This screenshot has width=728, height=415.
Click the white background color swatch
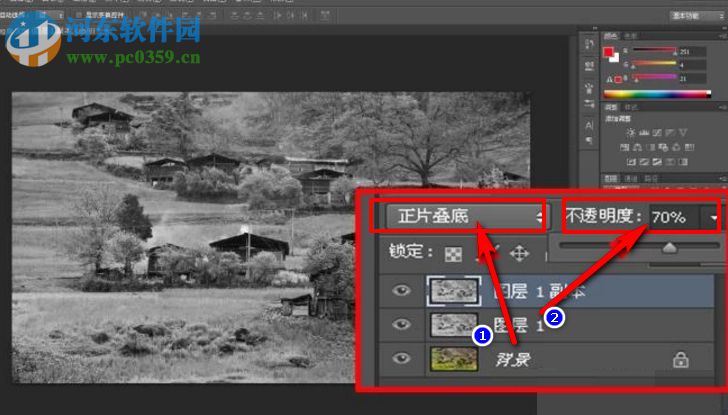click(615, 59)
